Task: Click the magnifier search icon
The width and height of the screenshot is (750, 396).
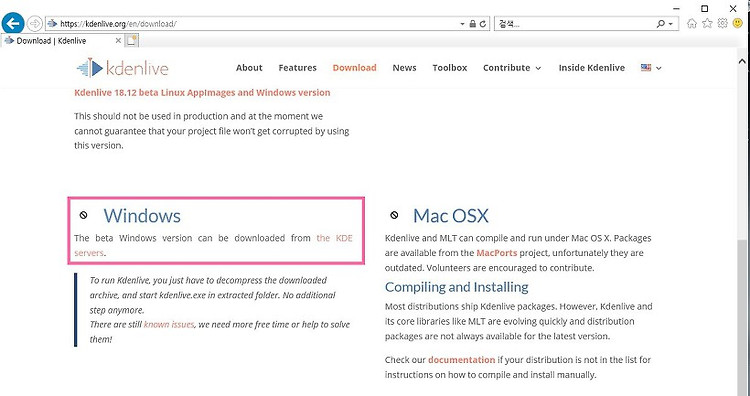Action: coord(661,23)
